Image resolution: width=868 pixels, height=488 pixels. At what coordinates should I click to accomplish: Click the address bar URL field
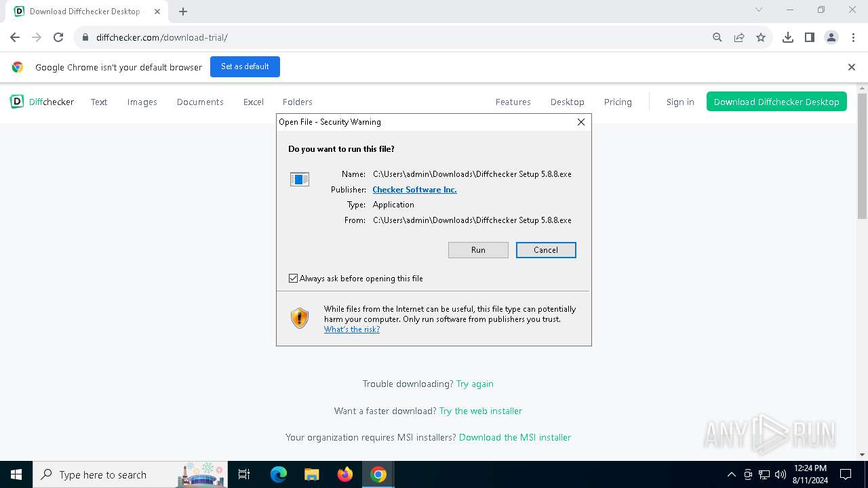(x=400, y=37)
